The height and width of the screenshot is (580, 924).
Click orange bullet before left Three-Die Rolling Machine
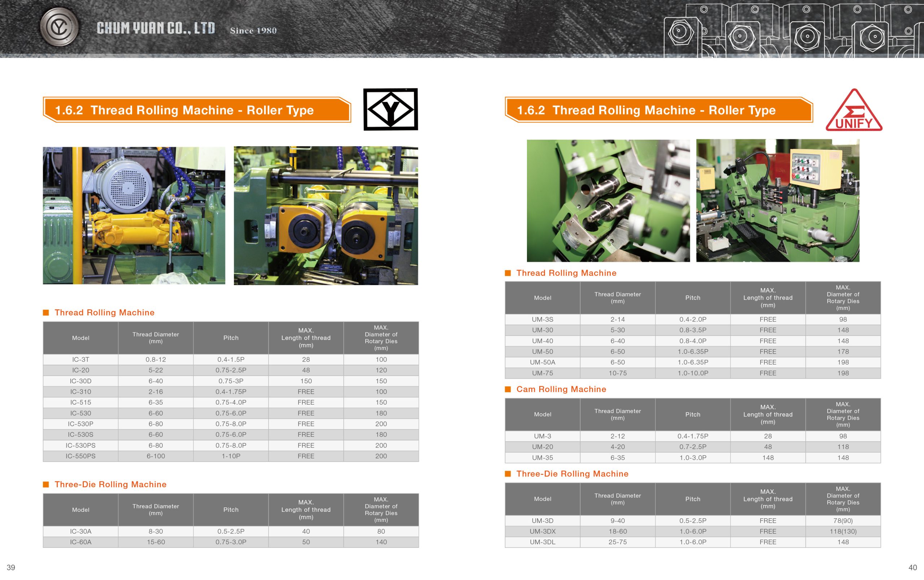pos(46,484)
